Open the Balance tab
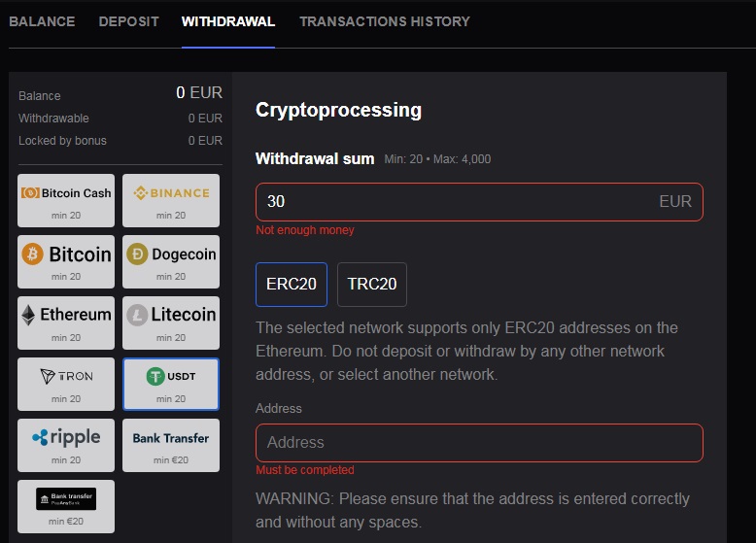The width and height of the screenshot is (756, 543). (42, 21)
